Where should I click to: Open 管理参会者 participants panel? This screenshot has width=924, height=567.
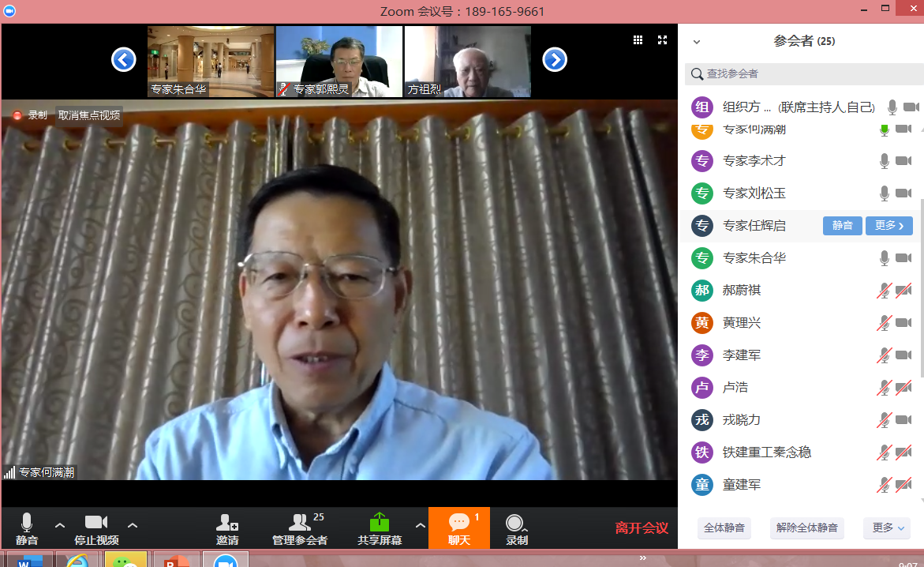click(x=300, y=523)
